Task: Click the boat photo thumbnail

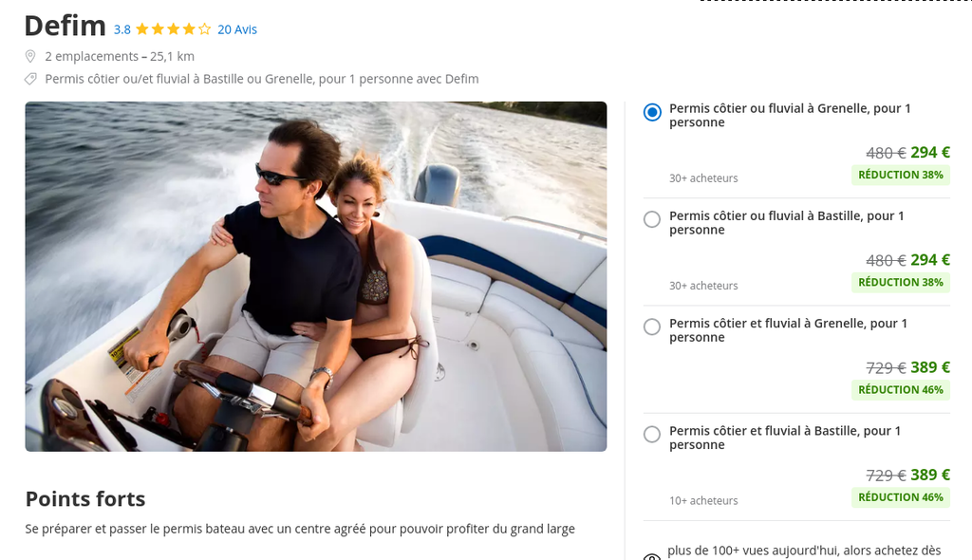Action: (315, 276)
